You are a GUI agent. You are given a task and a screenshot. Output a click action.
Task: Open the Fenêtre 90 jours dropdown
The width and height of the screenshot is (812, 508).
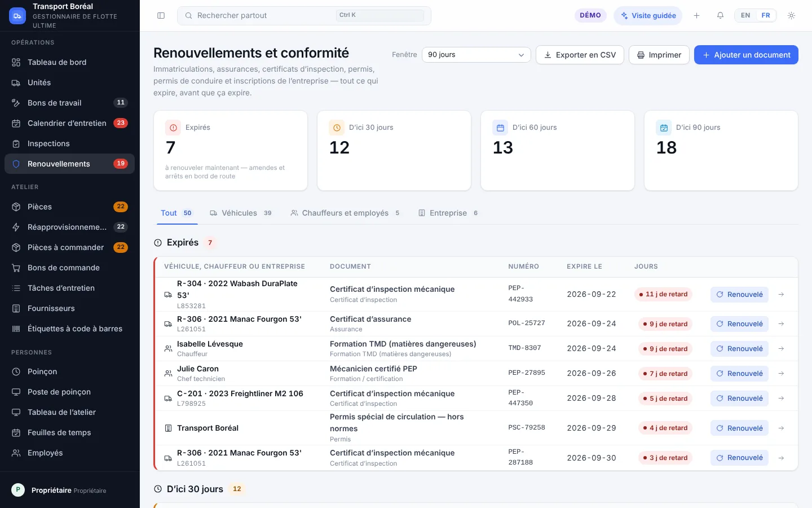tap(476, 55)
